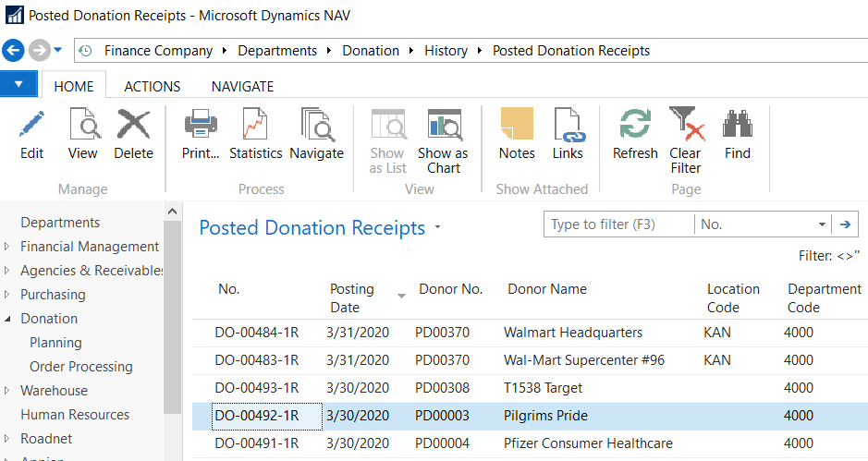Click the Location Code column header
This screenshot has width=868, height=461.
[x=733, y=297]
